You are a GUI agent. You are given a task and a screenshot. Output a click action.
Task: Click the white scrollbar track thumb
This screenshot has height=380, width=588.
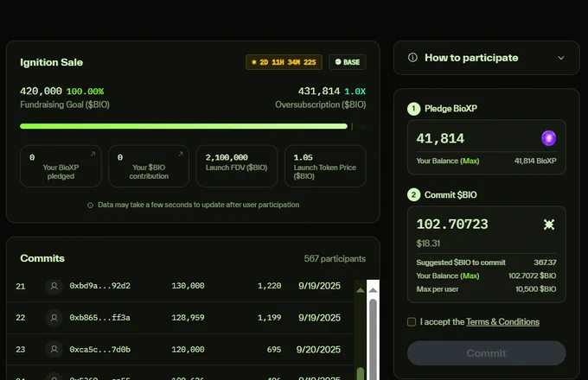coord(373,339)
